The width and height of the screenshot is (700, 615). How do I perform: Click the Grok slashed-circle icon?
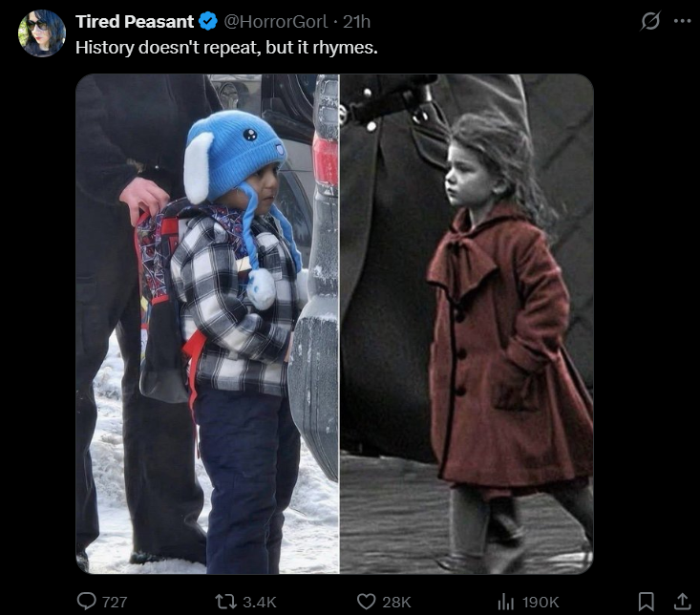point(650,21)
